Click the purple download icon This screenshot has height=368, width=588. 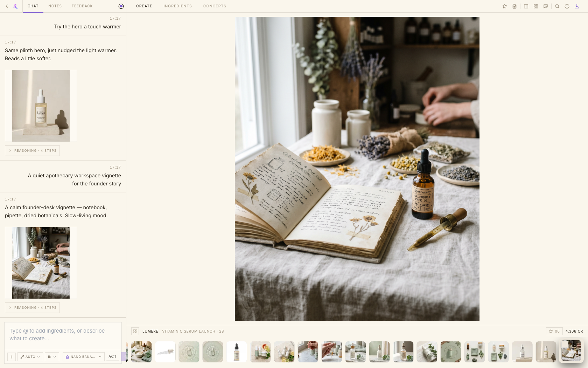577,6
